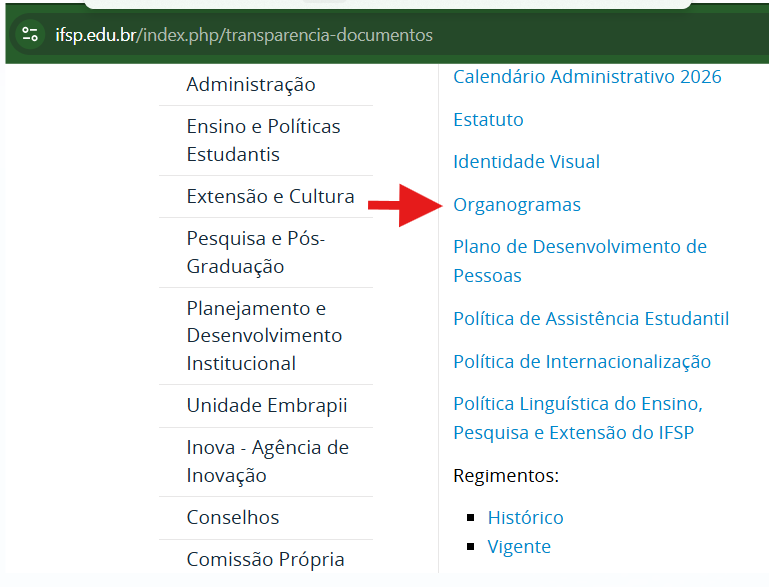The image size is (769, 587).
Task: Click the Conselhos sidebar item
Action: 232,518
